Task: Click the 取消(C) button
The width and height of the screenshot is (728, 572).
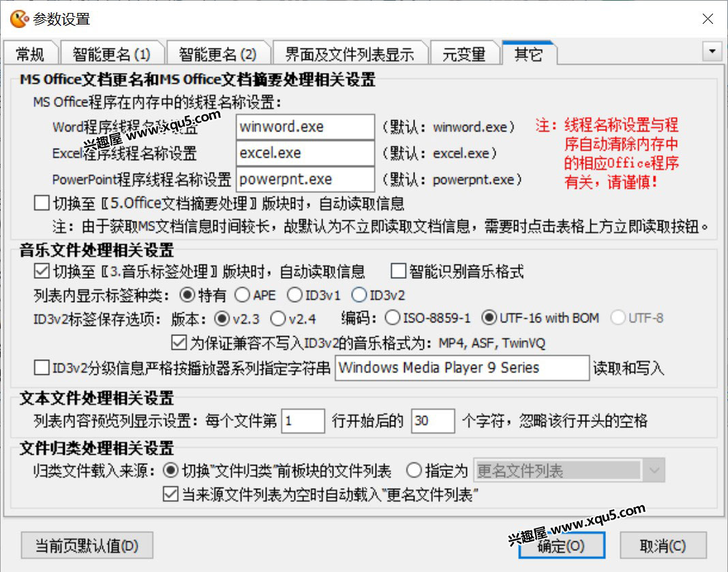Action: point(663,545)
